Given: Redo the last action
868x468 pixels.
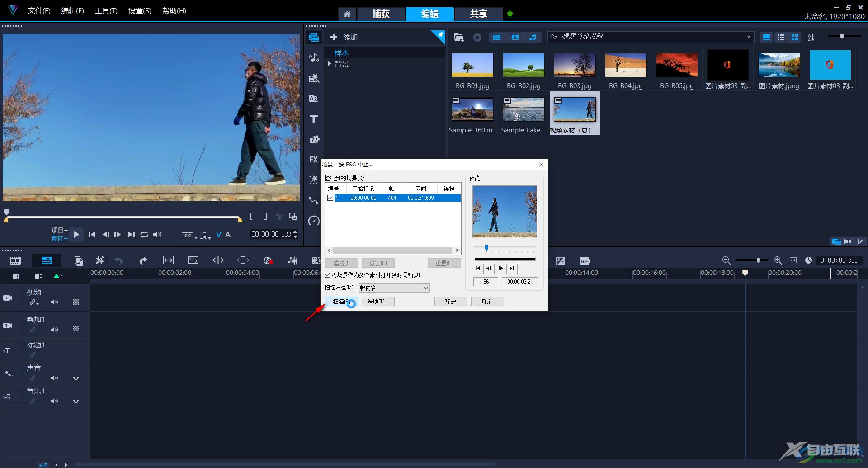Looking at the screenshot, I should point(143,260).
